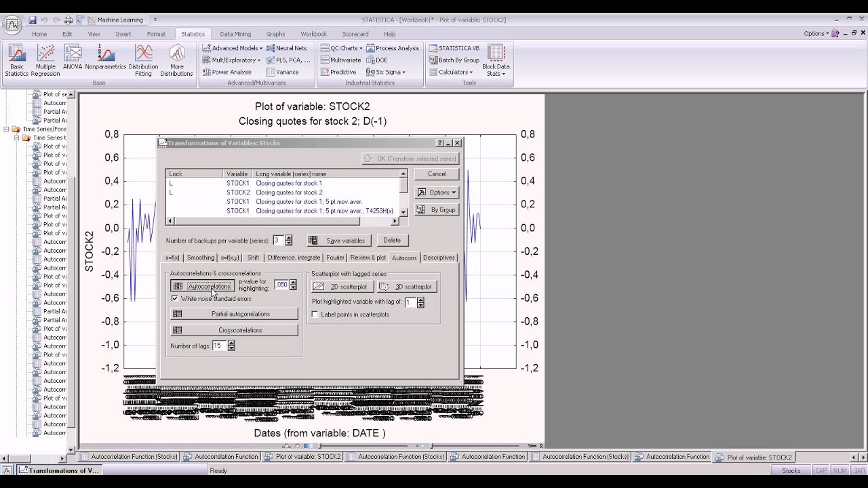
Task: Toggle White noise standard errors checkbox
Action: tap(175, 298)
